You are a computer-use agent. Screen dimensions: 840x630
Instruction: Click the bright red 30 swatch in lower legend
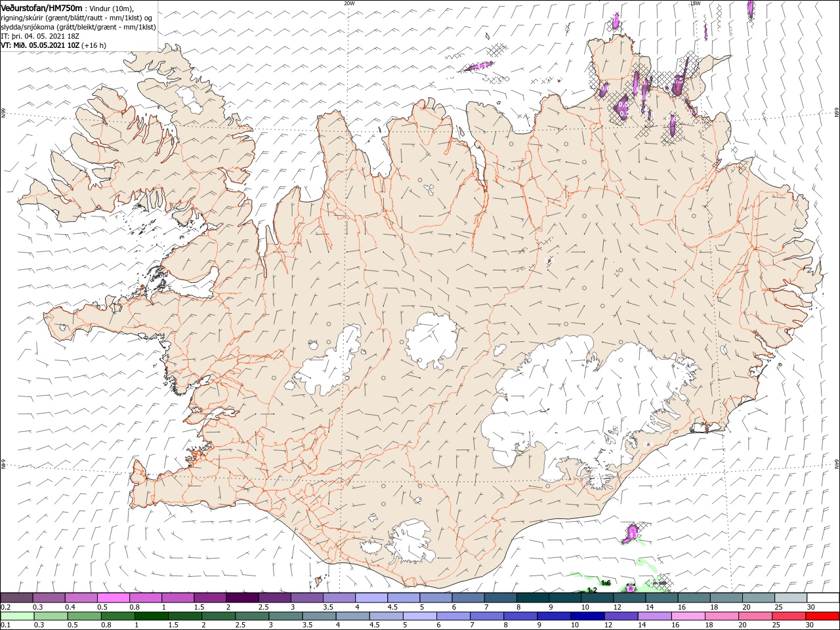click(x=823, y=616)
